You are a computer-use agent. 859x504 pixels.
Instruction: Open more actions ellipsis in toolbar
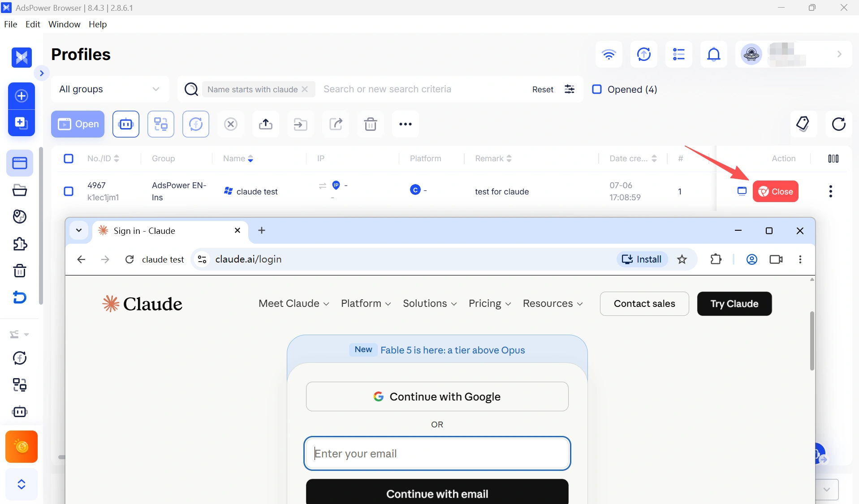406,124
